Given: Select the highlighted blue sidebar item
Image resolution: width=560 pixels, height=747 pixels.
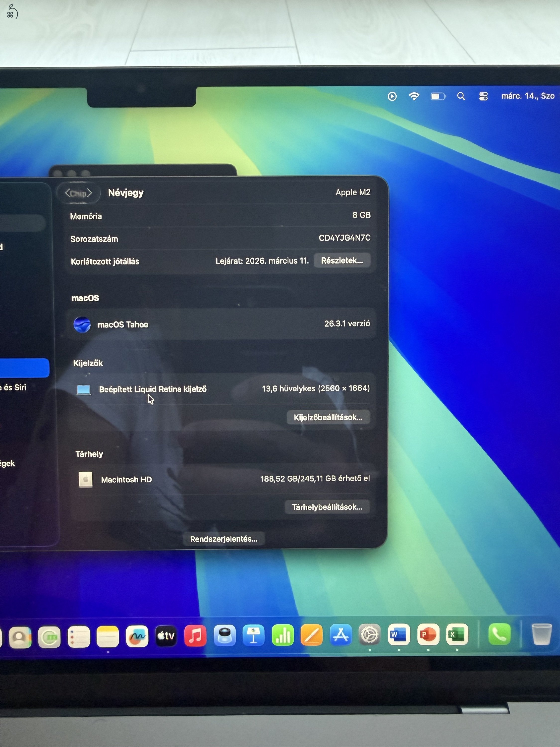Looking at the screenshot, I should coord(24,368).
